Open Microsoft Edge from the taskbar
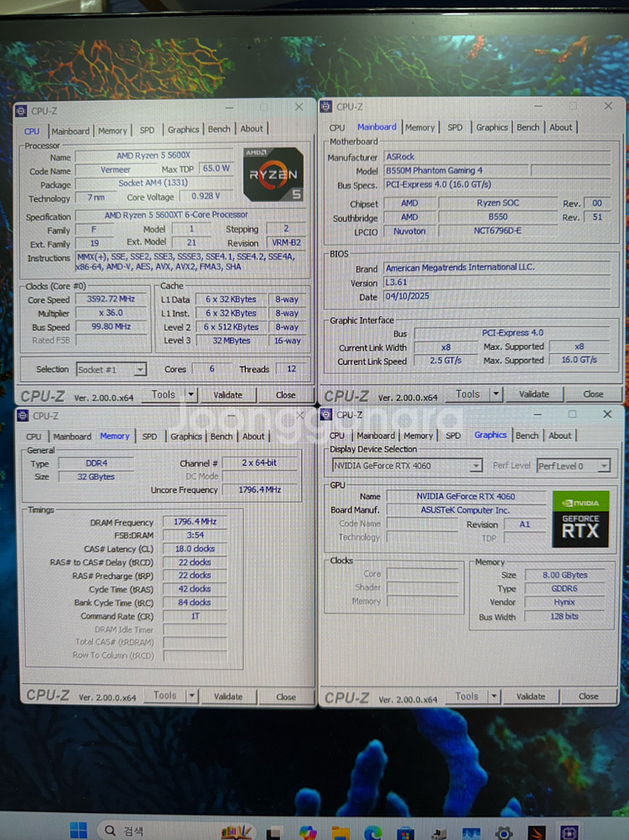 click(x=373, y=832)
